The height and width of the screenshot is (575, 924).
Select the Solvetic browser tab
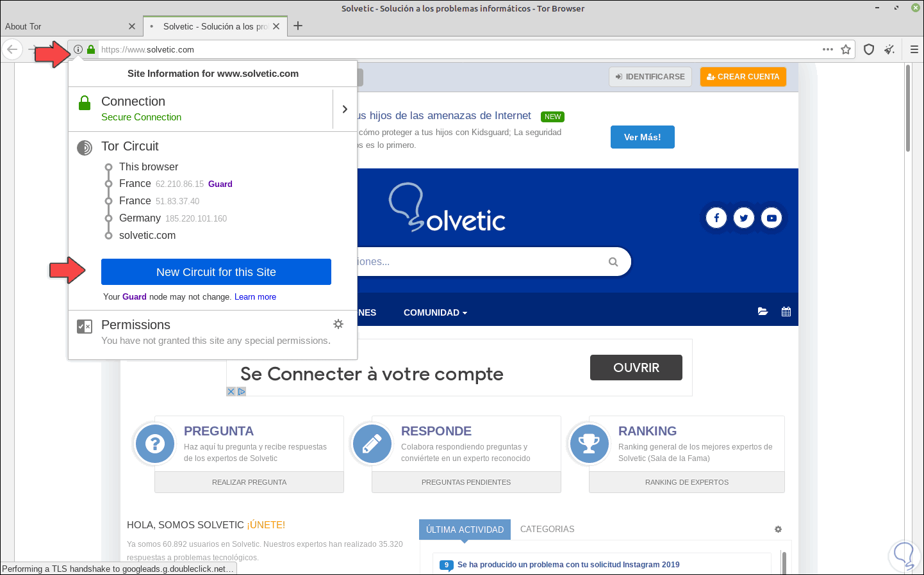[214, 26]
